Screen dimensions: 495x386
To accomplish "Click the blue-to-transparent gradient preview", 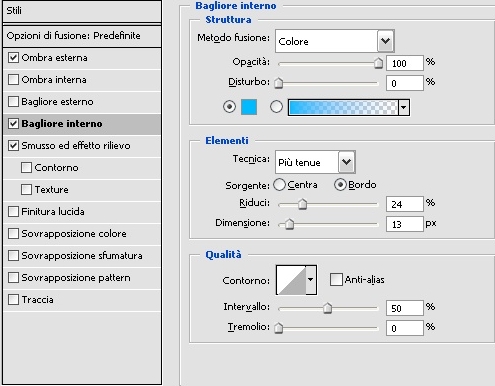I will 343,107.
